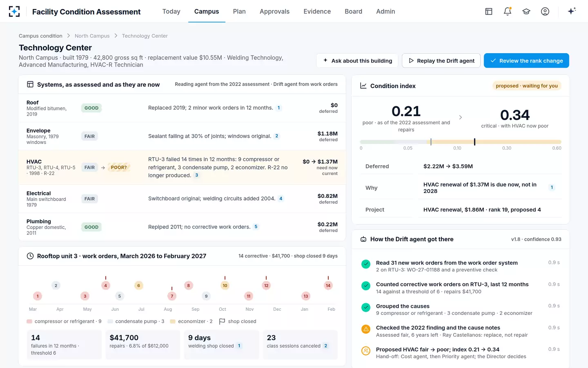Image resolution: width=588 pixels, height=368 pixels.
Task: Click the orange warning icon beside Checked the 2022 finding
Action: pos(366,329)
